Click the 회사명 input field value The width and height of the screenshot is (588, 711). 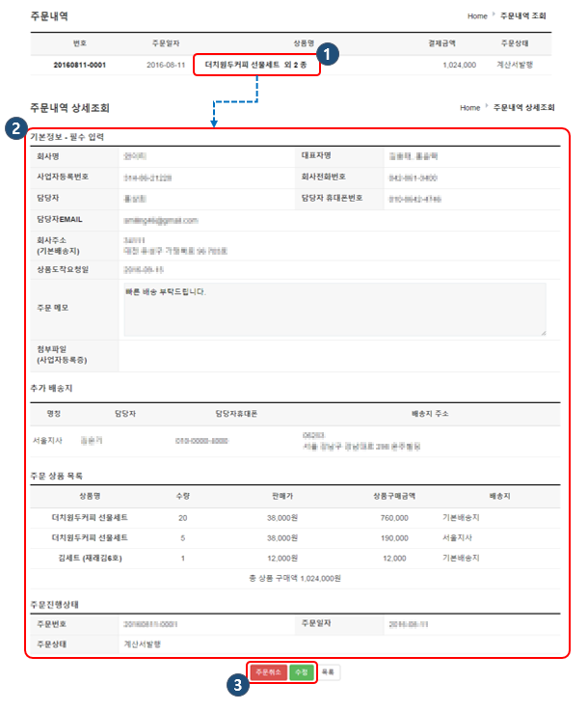click(135, 154)
